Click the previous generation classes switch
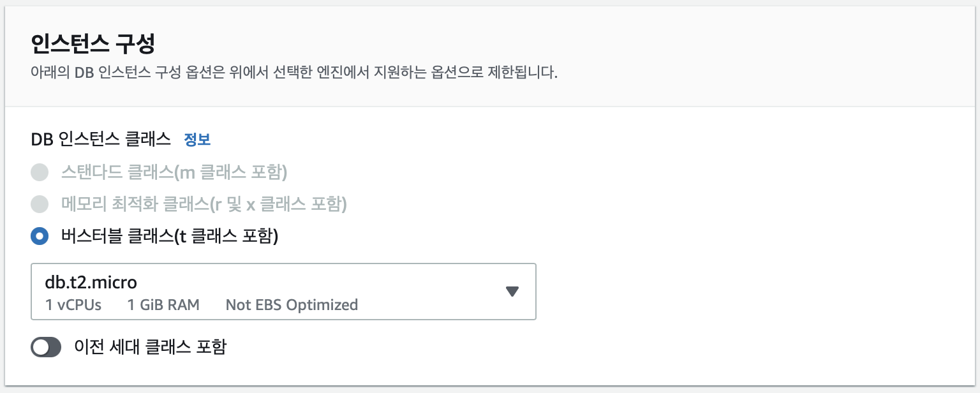The height and width of the screenshot is (393, 980). pyautogui.click(x=46, y=347)
